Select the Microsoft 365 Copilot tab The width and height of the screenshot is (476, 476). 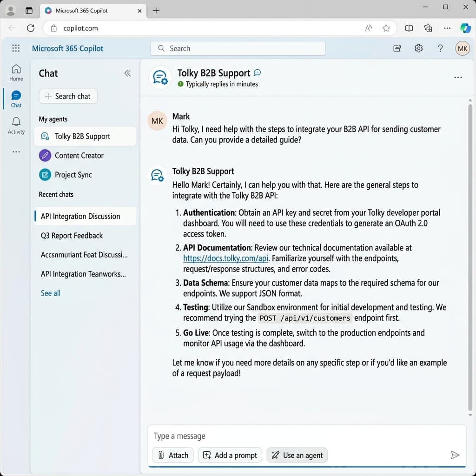pos(93,11)
